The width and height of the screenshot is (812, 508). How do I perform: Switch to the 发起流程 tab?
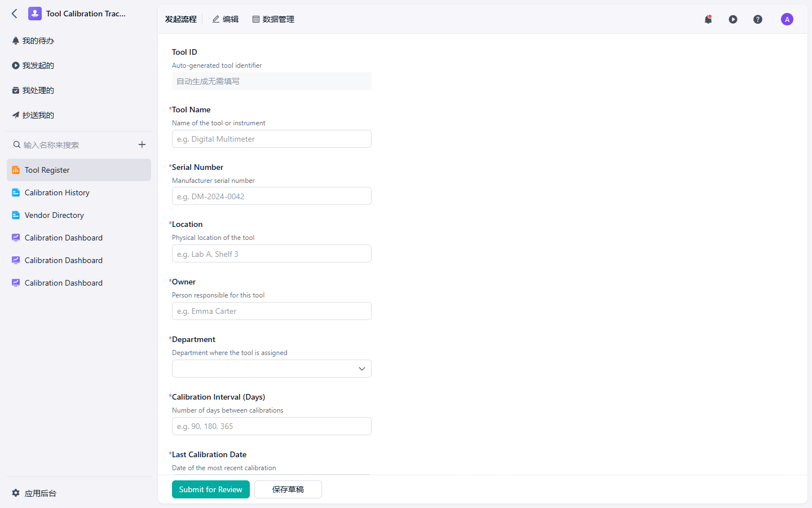click(x=180, y=19)
